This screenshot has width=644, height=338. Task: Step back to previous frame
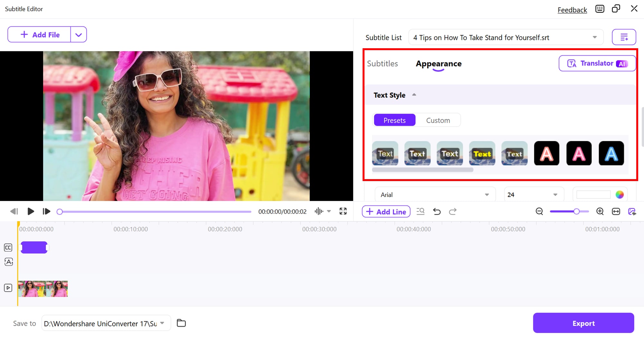14,211
